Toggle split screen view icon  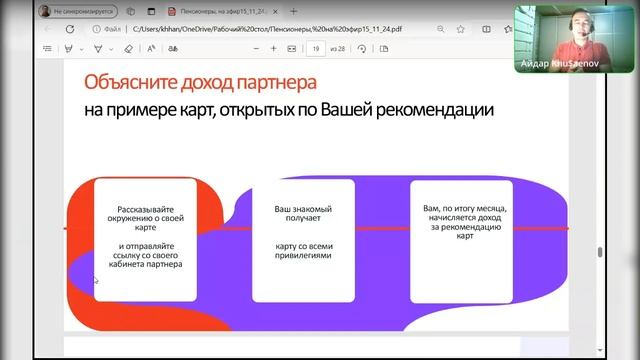(x=486, y=29)
